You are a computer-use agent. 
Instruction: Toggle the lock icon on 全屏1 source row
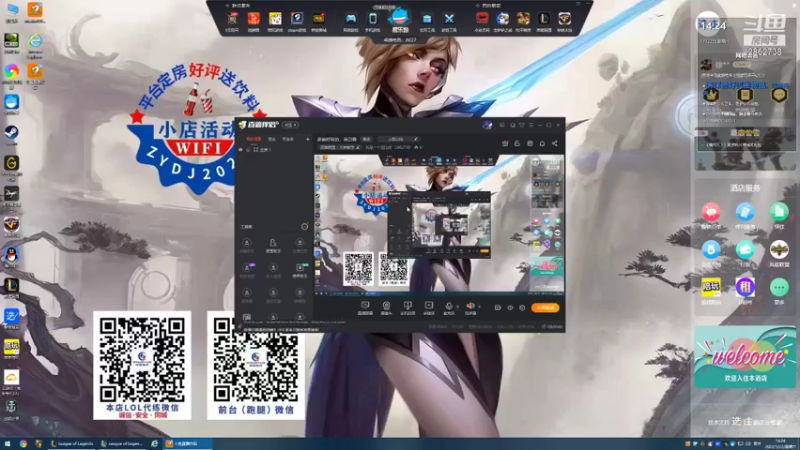(248, 150)
